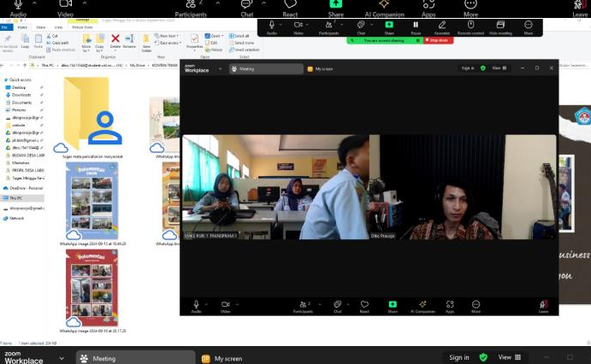The height and width of the screenshot is (364, 591).
Task: Pause the screen share in sharing toolbar
Action: click(x=416, y=26)
